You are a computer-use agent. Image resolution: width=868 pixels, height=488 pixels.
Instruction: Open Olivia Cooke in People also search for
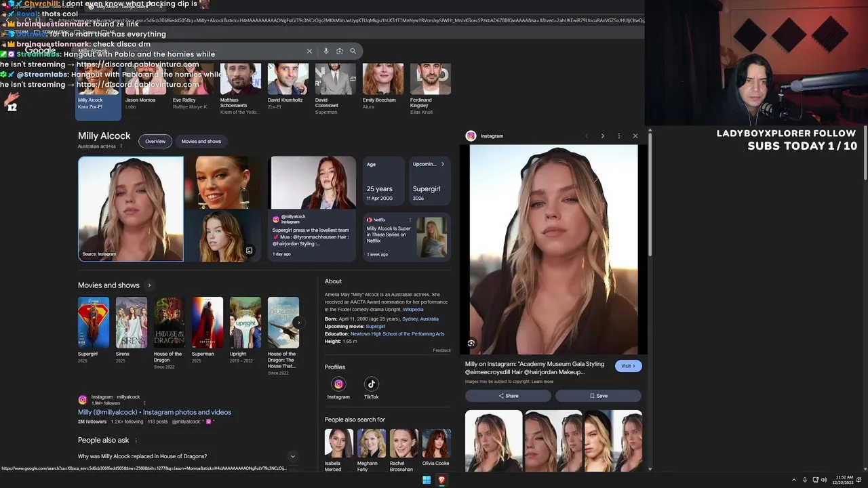point(436,448)
